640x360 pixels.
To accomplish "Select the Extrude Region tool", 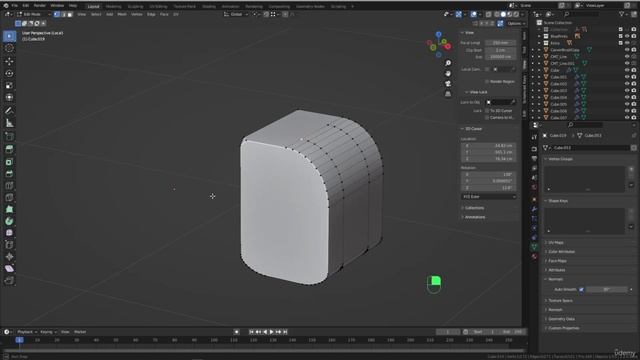I will [x=9, y=149].
